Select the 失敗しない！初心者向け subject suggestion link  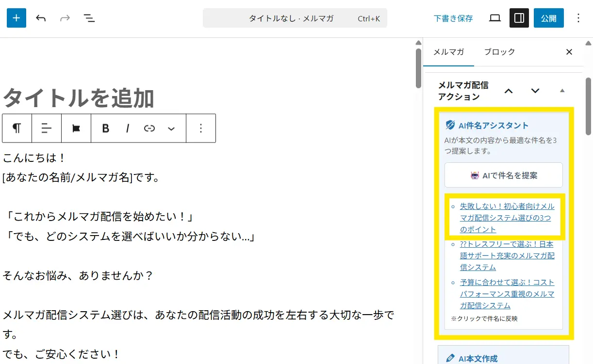(x=507, y=218)
